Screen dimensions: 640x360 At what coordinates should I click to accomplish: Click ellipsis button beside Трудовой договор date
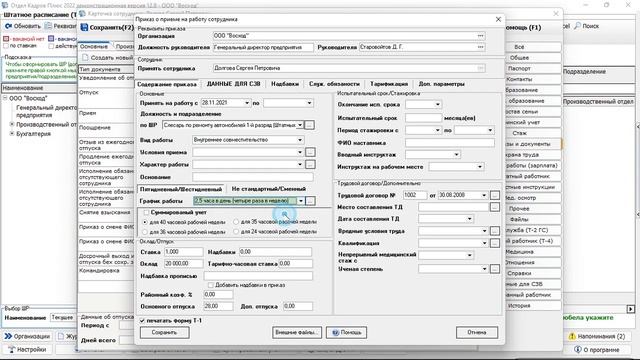click(494, 195)
